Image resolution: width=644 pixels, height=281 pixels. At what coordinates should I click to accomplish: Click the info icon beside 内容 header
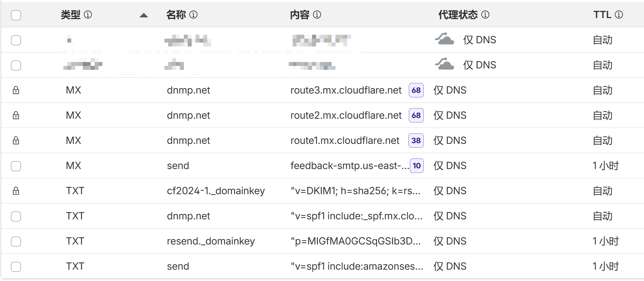317,15
